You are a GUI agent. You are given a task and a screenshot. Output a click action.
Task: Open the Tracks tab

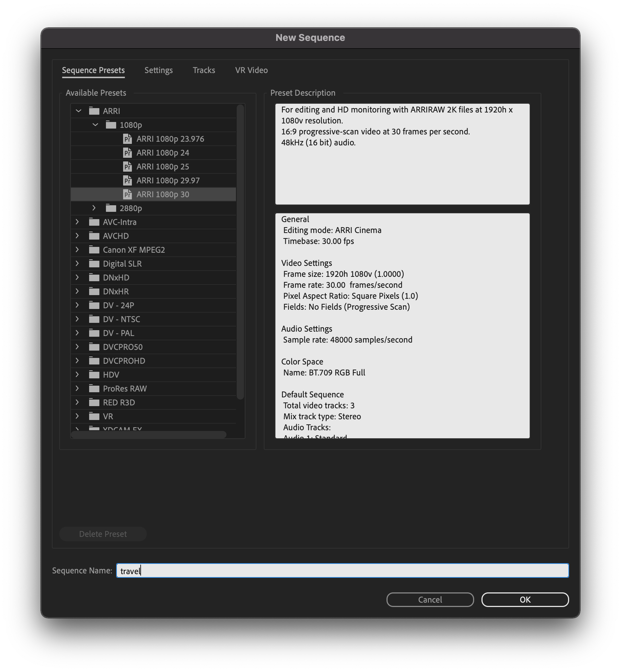coord(204,70)
